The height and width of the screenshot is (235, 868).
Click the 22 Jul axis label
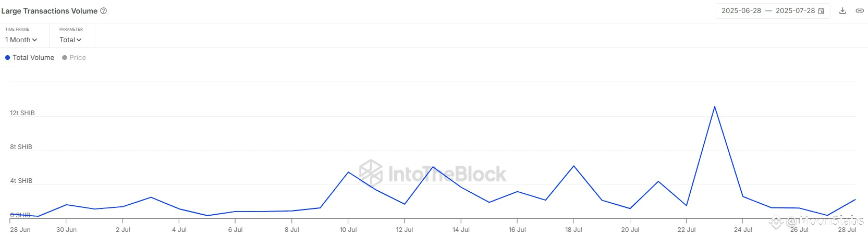pyautogui.click(x=687, y=230)
